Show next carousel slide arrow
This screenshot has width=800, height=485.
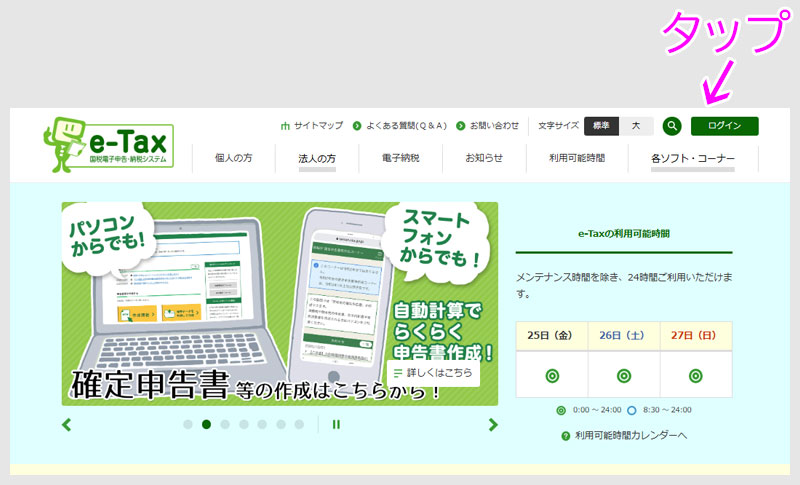pyautogui.click(x=492, y=425)
